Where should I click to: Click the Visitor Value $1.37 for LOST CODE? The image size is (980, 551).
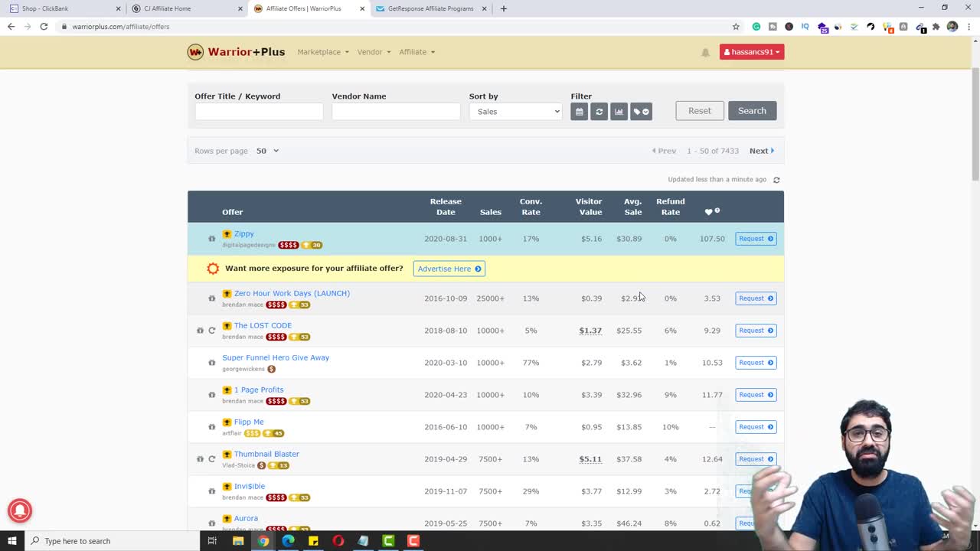click(590, 331)
